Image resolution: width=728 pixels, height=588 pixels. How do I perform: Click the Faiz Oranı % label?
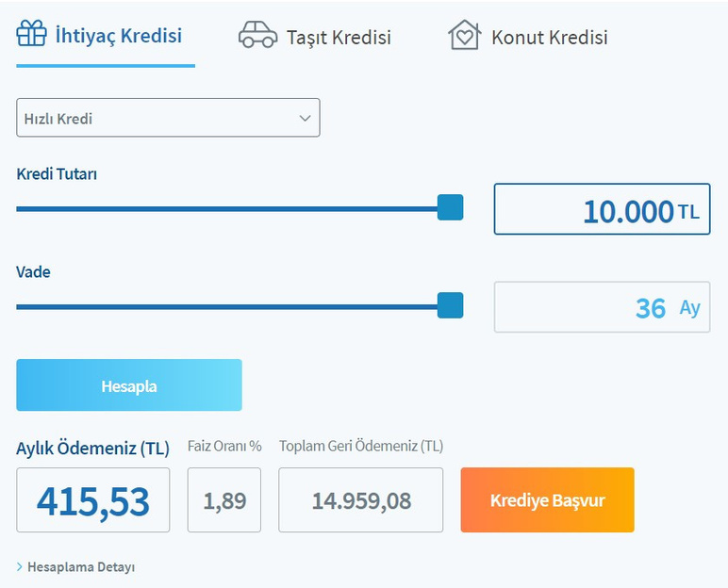coord(224,446)
